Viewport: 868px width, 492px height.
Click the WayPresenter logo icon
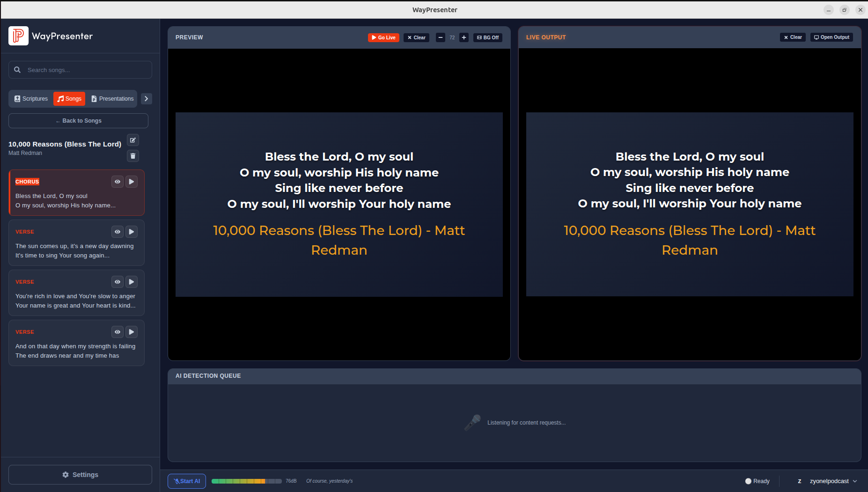pos(18,36)
